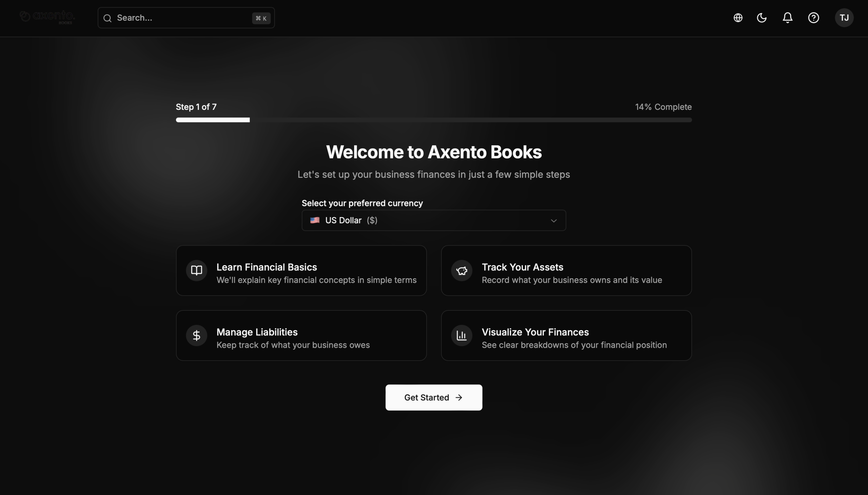The height and width of the screenshot is (495, 868).
Task: Click the Get Started button
Action: coord(434,397)
